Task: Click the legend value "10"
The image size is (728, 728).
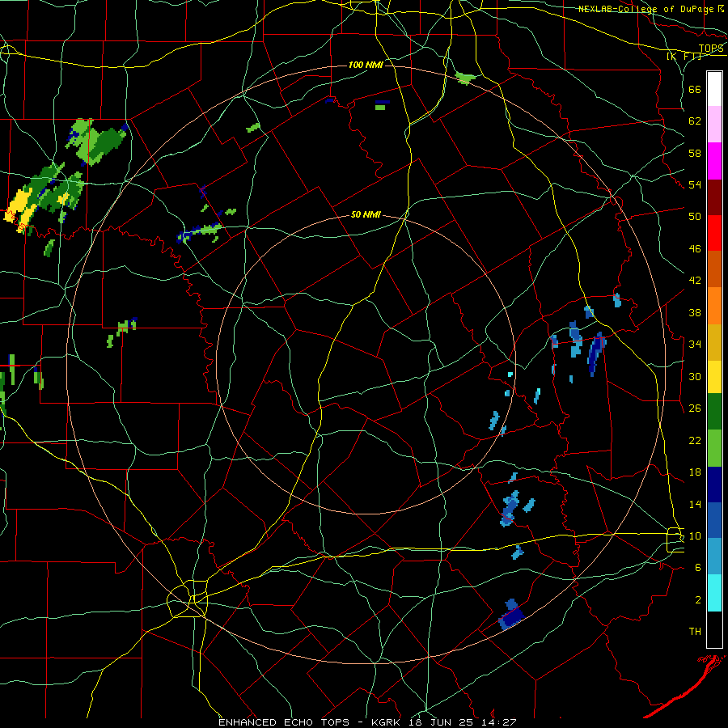Action: 695,535
